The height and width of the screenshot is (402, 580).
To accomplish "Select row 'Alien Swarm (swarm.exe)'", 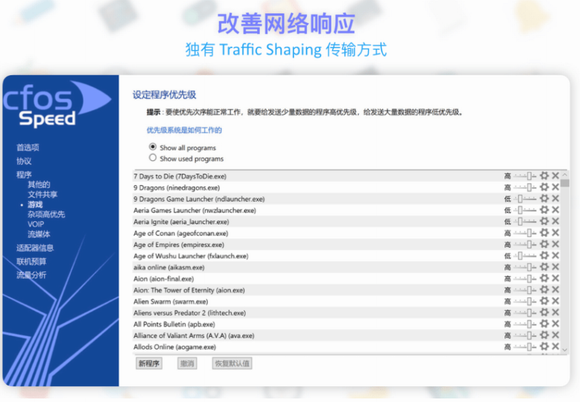I will click(x=345, y=301).
